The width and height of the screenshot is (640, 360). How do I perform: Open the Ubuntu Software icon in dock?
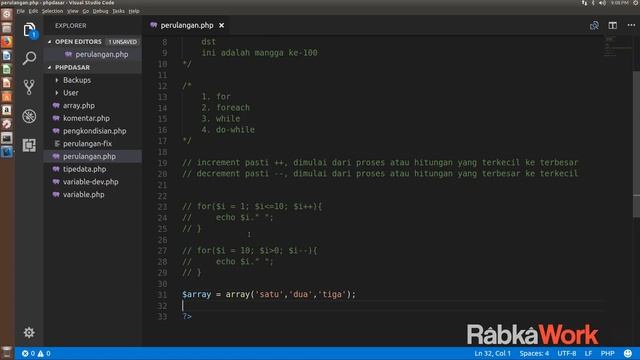(7, 97)
